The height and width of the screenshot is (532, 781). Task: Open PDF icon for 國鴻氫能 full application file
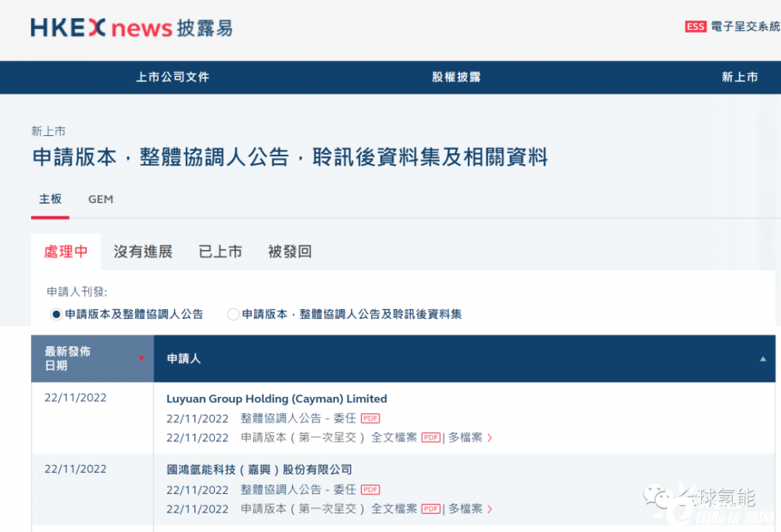pyautogui.click(x=430, y=509)
